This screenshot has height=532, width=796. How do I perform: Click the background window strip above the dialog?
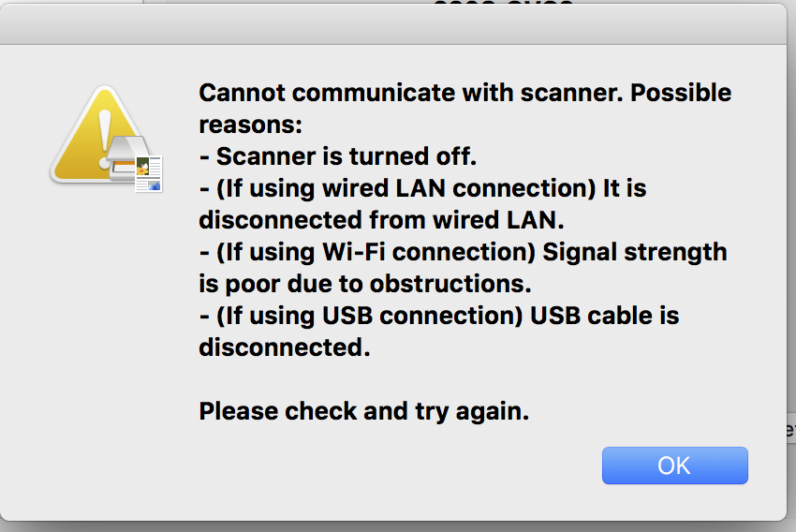[281, 3]
